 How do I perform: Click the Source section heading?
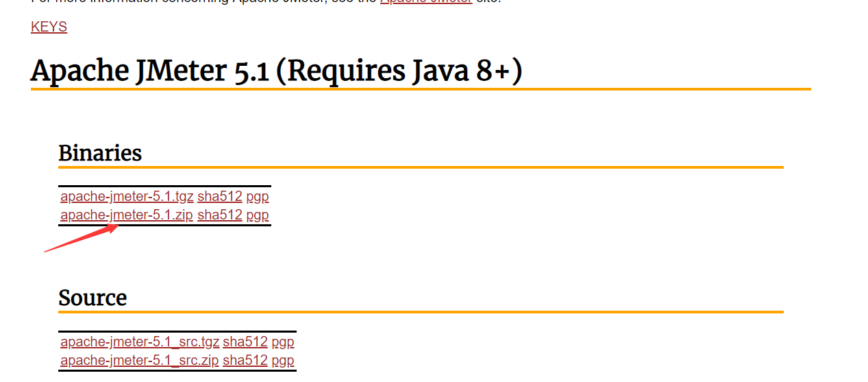tap(92, 298)
